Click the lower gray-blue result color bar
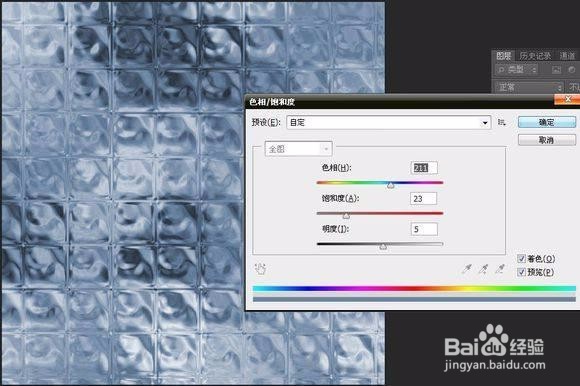 point(414,299)
